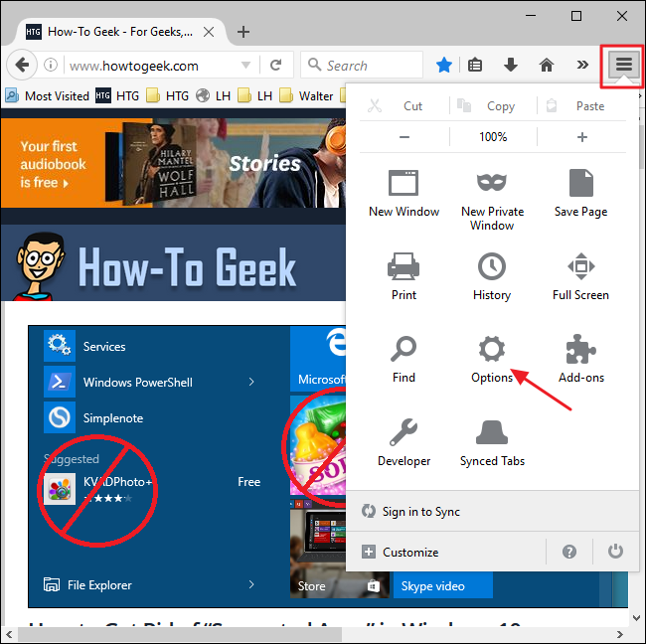This screenshot has height=644, width=646.
Task: Click the Exit Firefox power icon
Action: point(615,552)
